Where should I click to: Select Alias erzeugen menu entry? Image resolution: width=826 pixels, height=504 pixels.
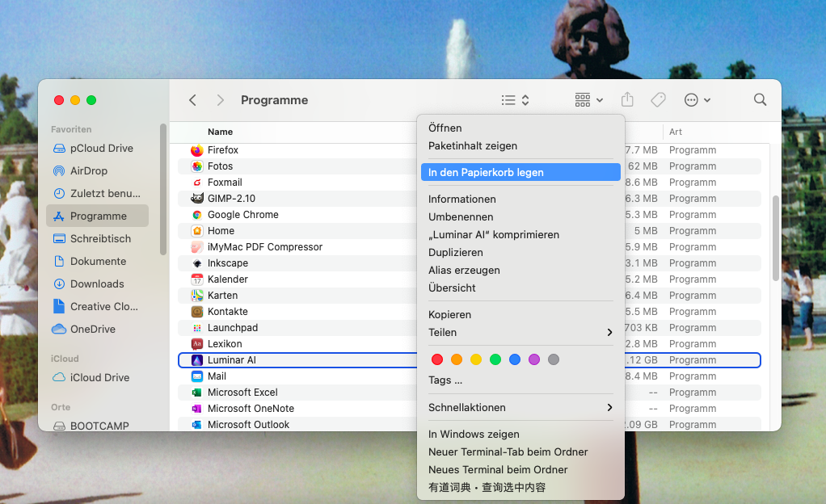pos(464,270)
